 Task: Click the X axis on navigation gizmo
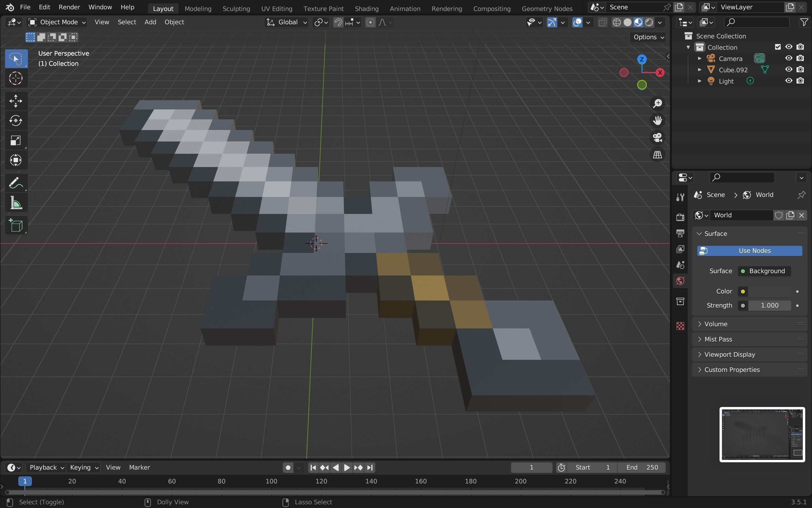(x=660, y=73)
